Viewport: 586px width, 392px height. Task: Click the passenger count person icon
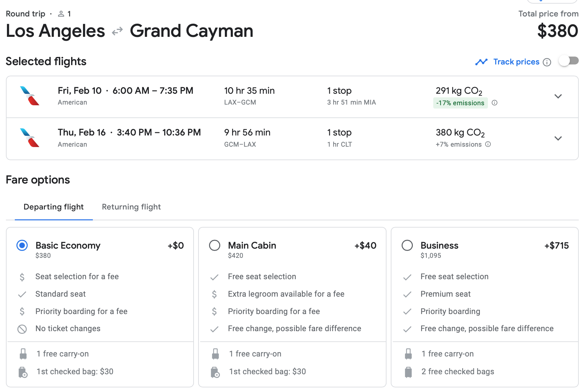pyautogui.click(x=61, y=14)
